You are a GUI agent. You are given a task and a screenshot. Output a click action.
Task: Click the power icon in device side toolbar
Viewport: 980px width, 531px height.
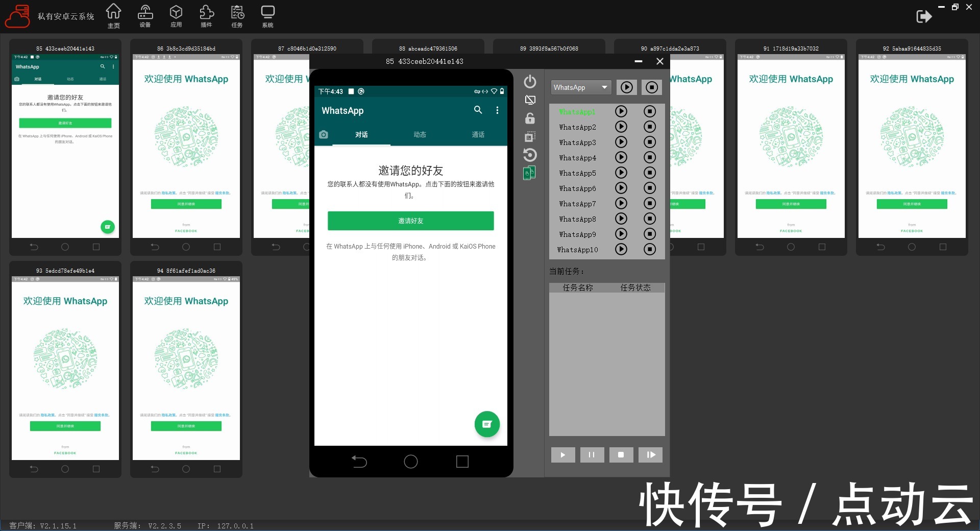point(530,81)
